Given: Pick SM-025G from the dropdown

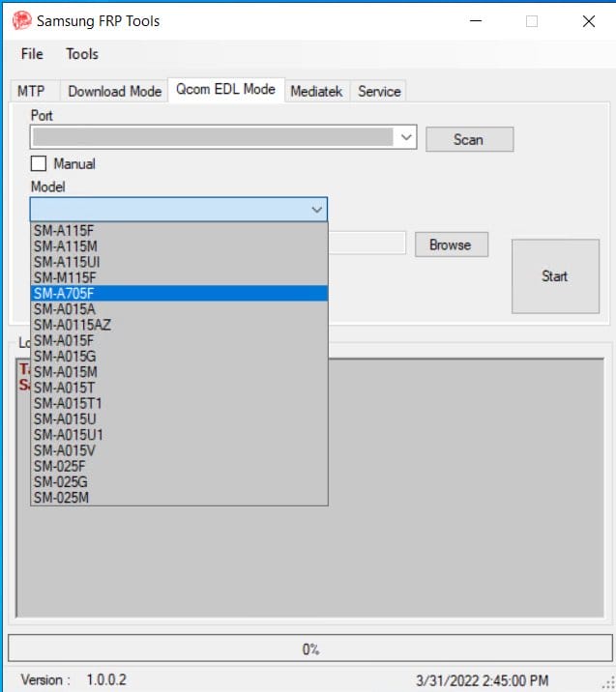Looking at the screenshot, I should pos(179,482).
